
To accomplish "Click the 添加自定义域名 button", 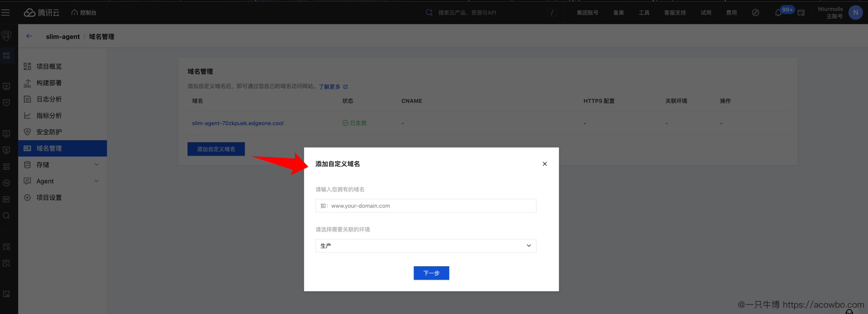I will pos(216,149).
